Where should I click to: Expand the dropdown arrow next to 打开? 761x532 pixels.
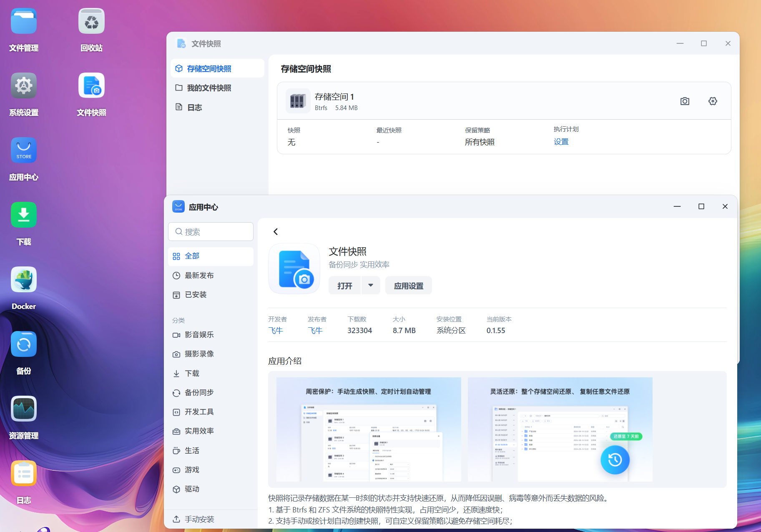tap(371, 286)
